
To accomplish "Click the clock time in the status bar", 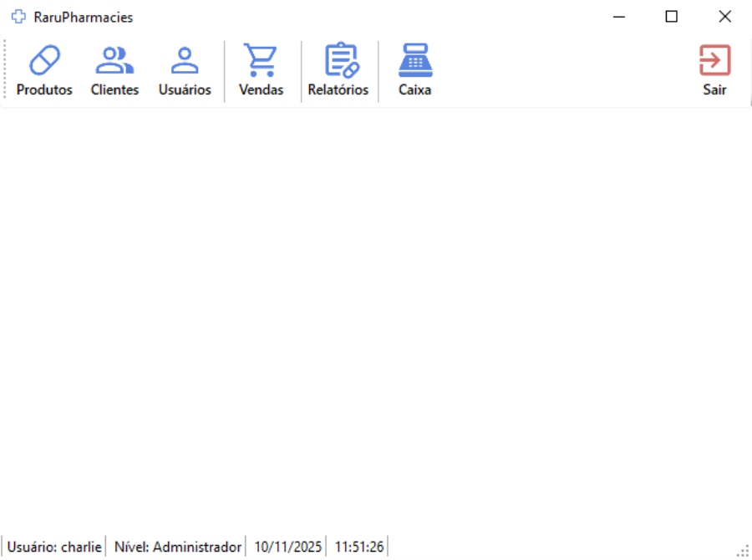I will point(359,547).
